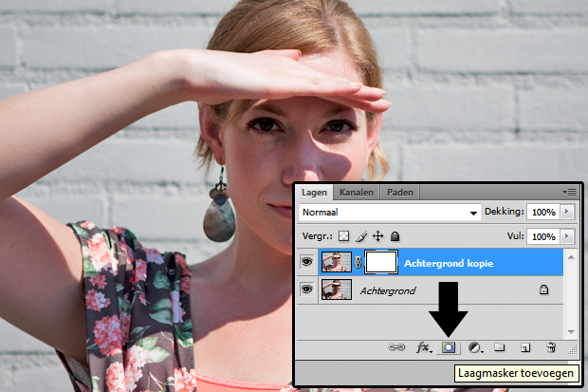Select the white layer mask thumbnail
This screenshot has width=588, height=392.
[x=381, y=263]
